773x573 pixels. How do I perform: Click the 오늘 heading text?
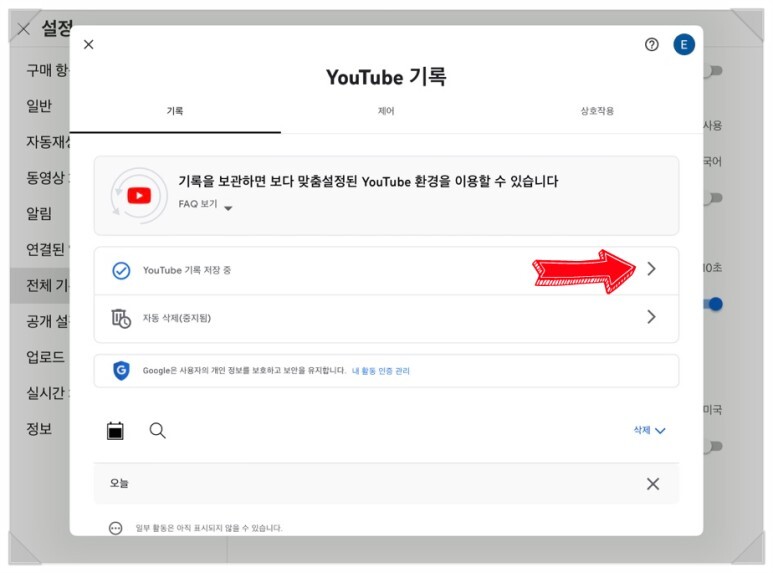coord(119,483)
